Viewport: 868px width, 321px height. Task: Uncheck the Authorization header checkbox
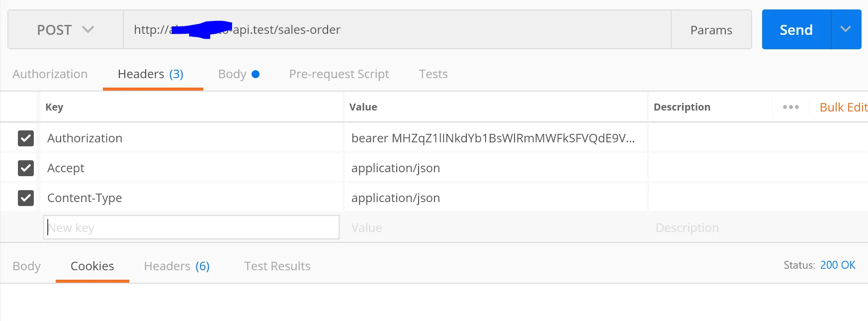point(26,138)
